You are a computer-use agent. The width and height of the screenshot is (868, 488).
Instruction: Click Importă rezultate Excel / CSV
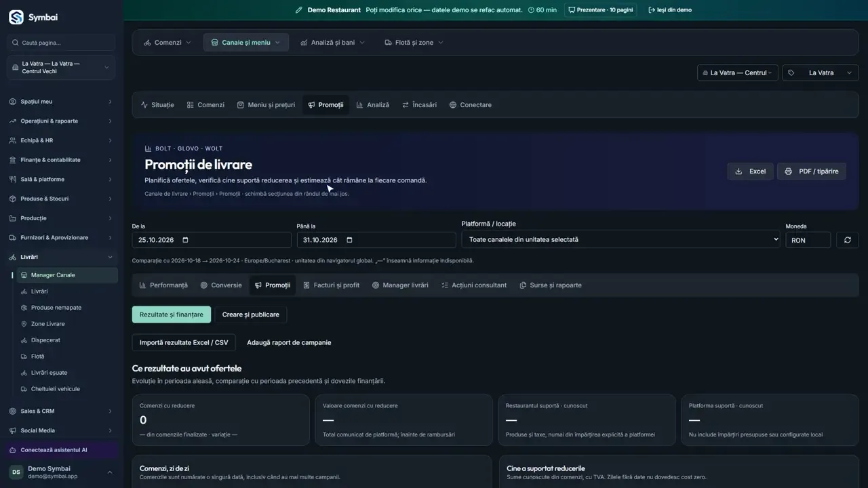184,342
